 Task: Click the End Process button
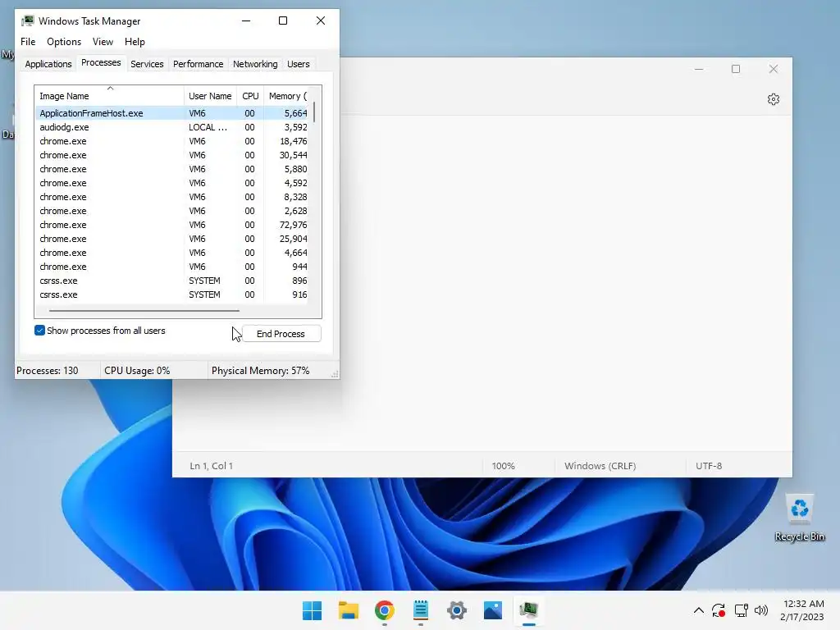(281, 334)
